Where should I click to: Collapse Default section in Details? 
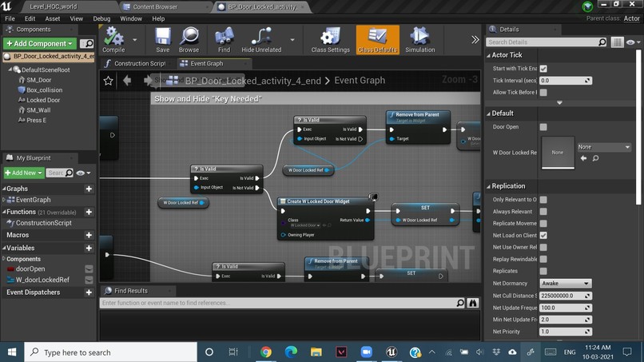click(489, 113)
